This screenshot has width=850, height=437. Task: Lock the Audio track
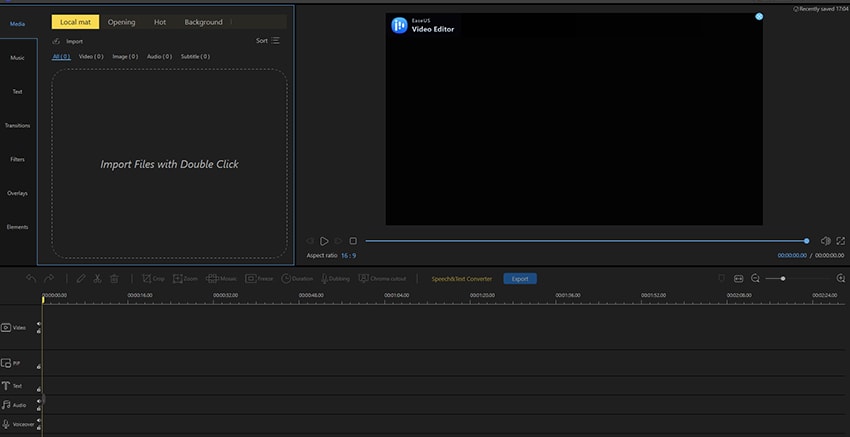(39, 408)
